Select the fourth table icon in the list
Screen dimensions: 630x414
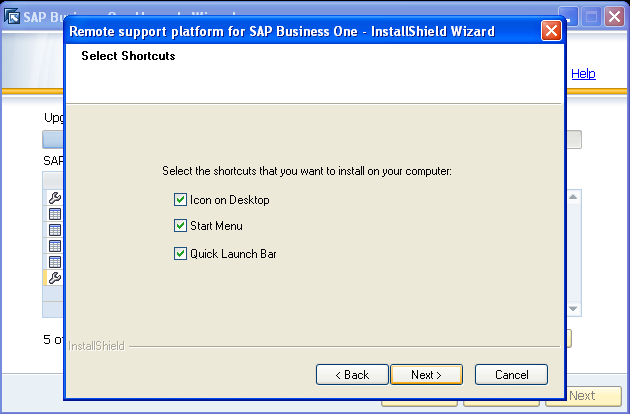coord(55,262)
